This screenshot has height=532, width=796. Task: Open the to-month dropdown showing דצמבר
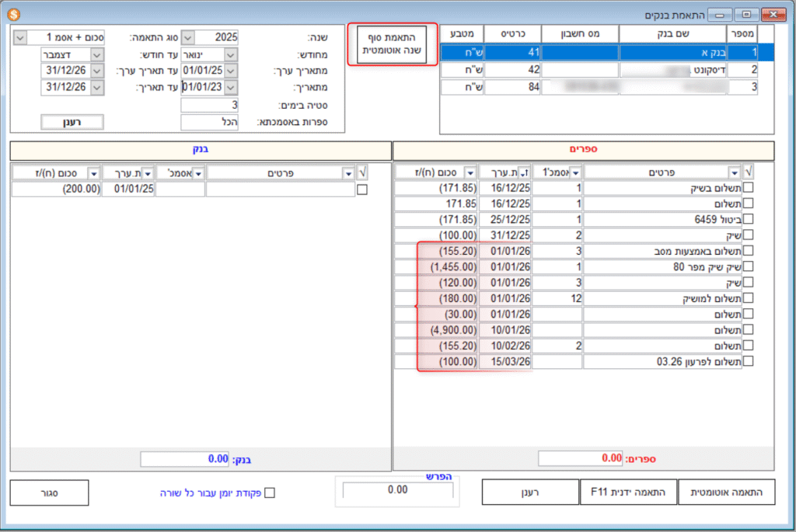(96, 54)
